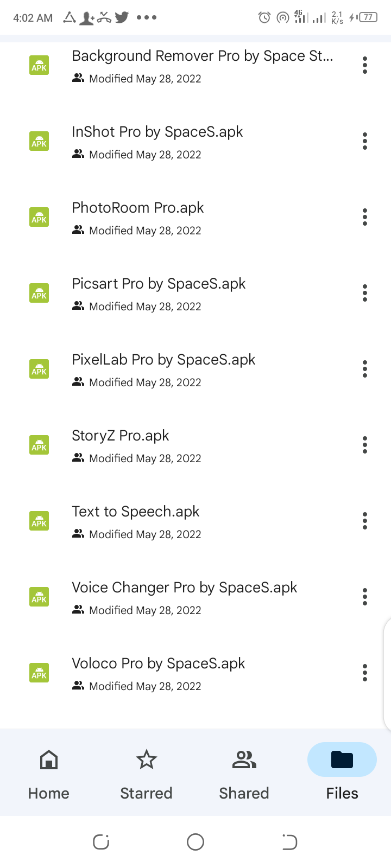Click the APK file icon for InShot Pro
Screen dimensions: 391x868
(x=39, y=141)
